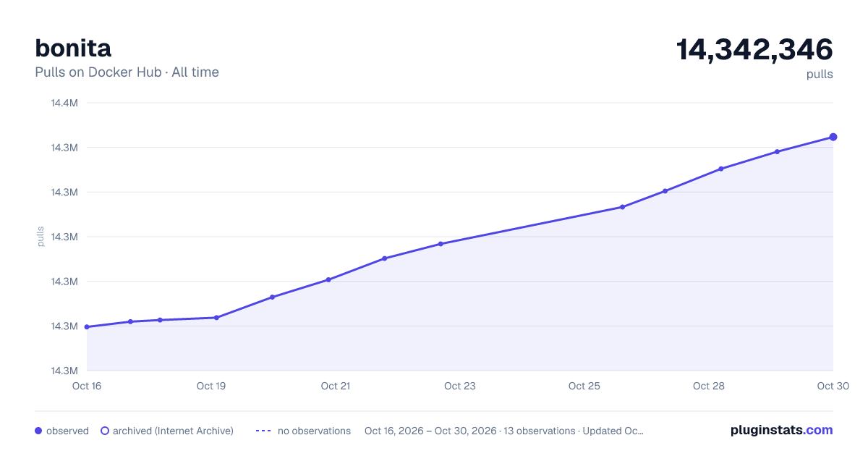This screenshot has height=456, width=868.
Task: Click the 'Oct 25' x-axis label
Action: click(x=584, y=386)
